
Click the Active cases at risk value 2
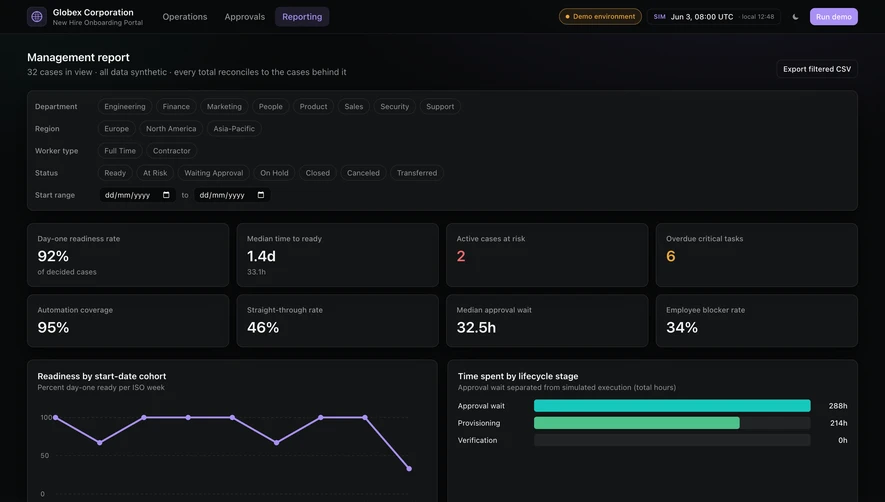[x=461, y=256]
